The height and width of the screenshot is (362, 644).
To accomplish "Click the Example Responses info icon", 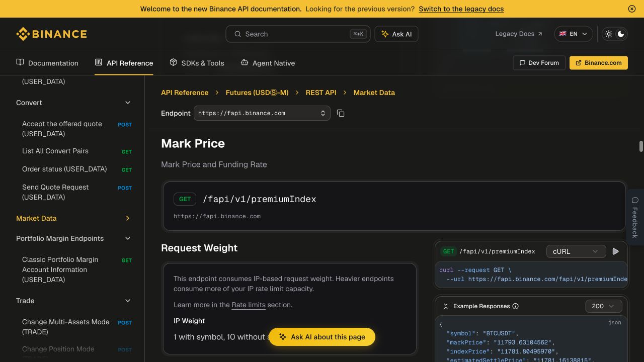I will (515, 306).
